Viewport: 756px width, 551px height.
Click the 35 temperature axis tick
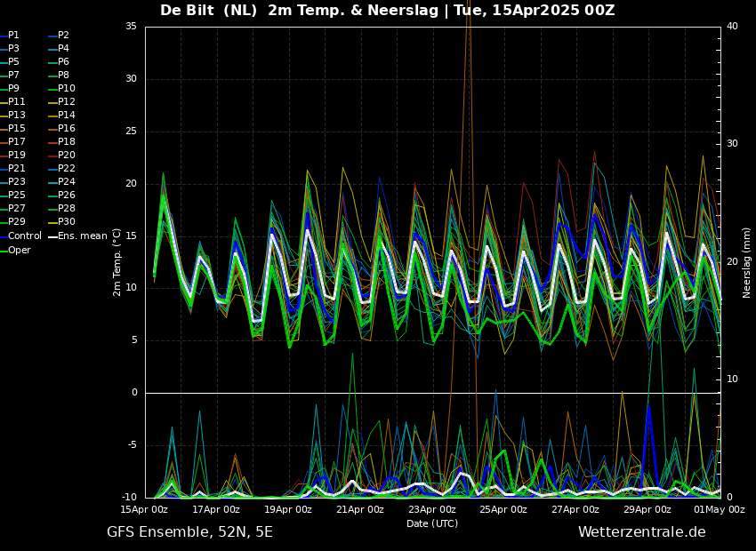pos(131,27)
